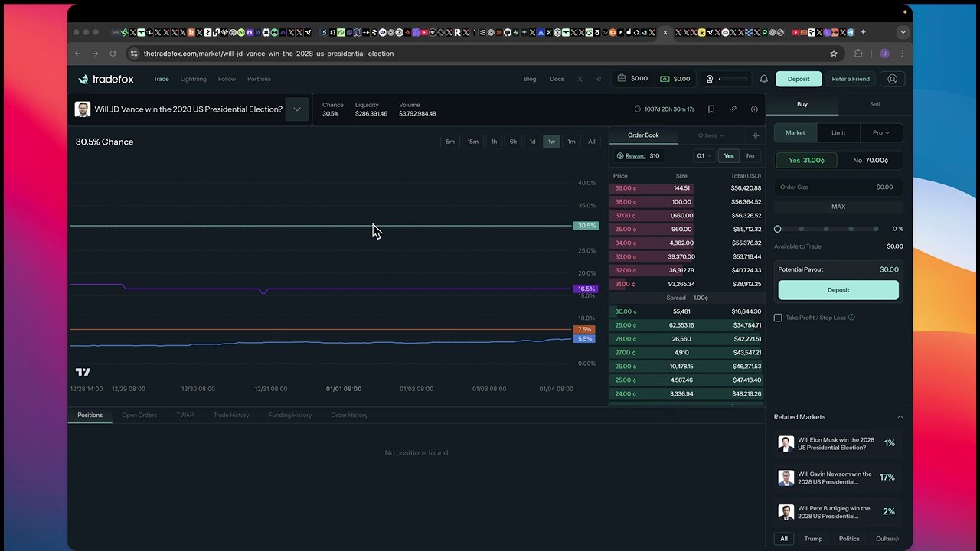Bookmark the JD Vance market
Image resolution: width=980 pixels, height=551 pixels.
[x=710, y=109]
